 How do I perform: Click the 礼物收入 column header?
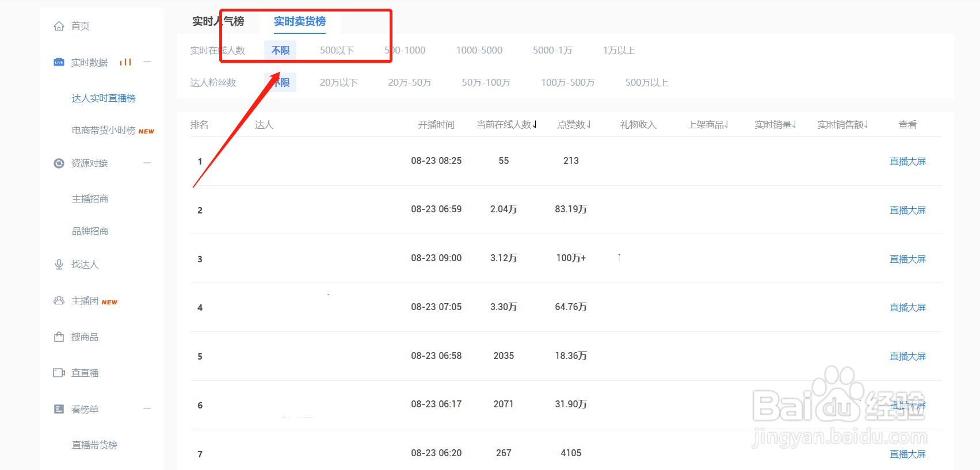[638, 125]
